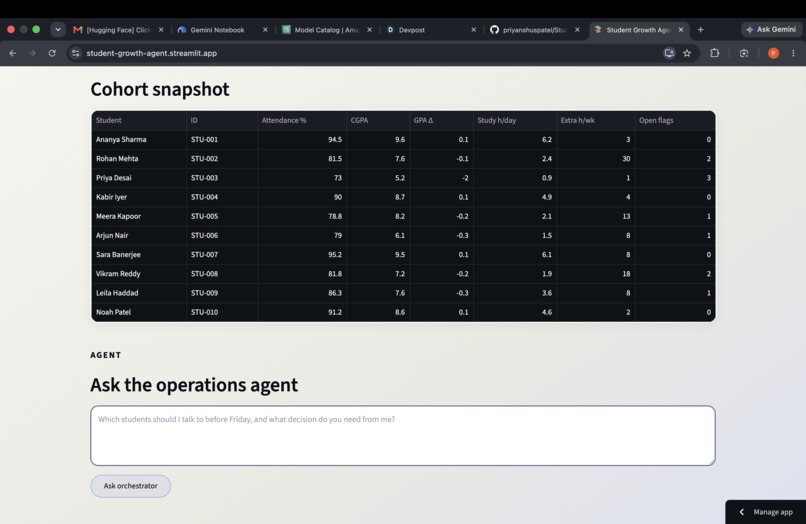Expand Manage app chevron arrow
This screenshot has width=806, height=524.
[741, 512]
